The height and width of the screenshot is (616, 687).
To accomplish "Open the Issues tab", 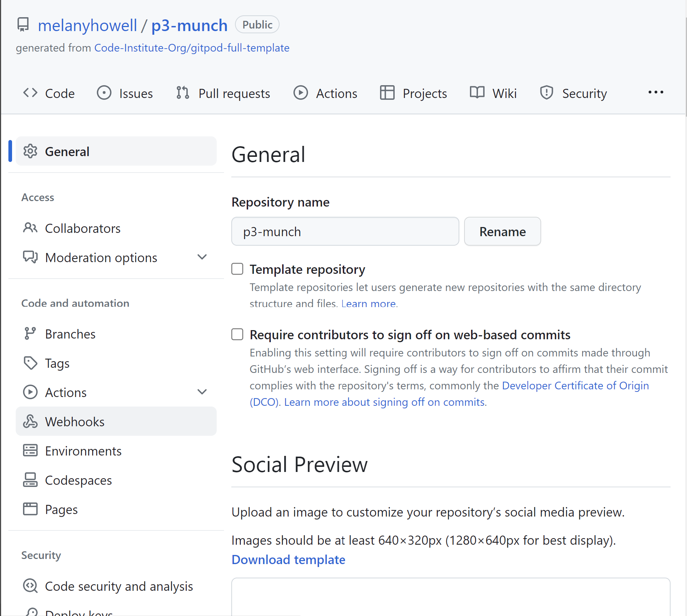I will (x=125, y=94).
